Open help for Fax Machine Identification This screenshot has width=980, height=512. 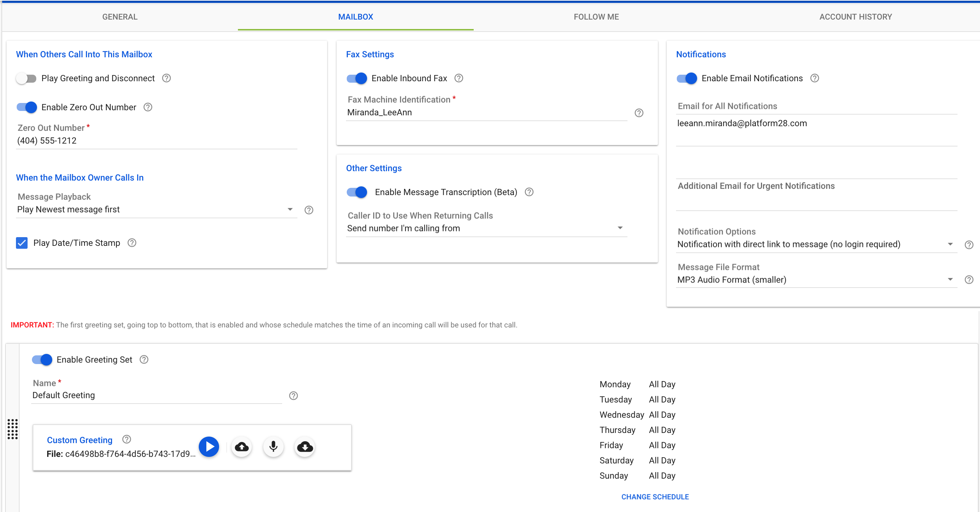[639, 113]
